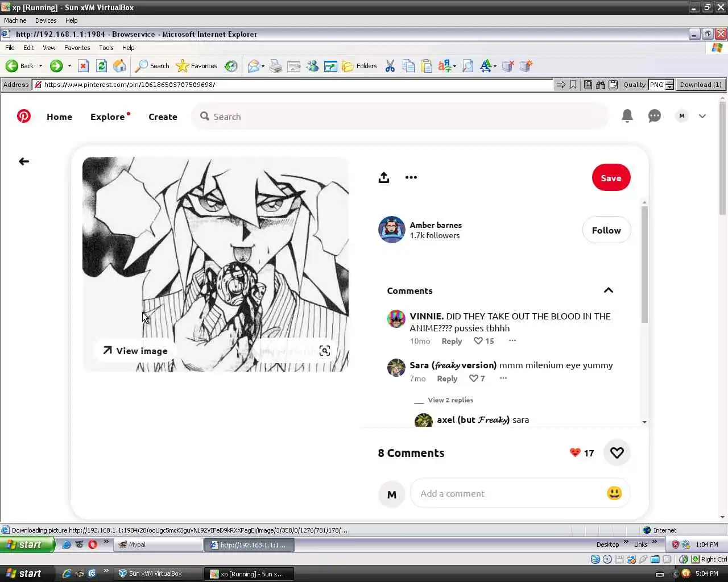
Task: Click the binoculars find icon
Action: [x=601, y=85]
